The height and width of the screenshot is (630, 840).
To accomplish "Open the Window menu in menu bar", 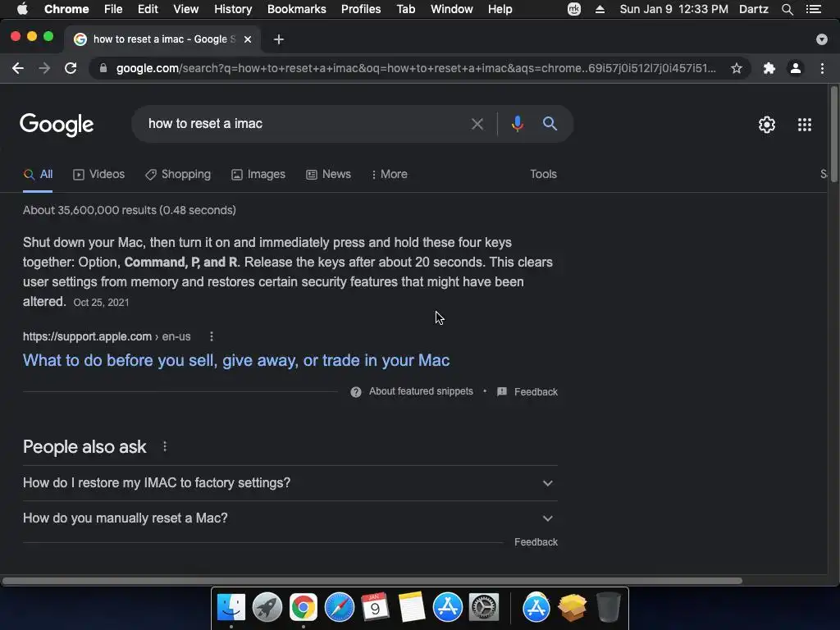I will (x=452, y=9).
